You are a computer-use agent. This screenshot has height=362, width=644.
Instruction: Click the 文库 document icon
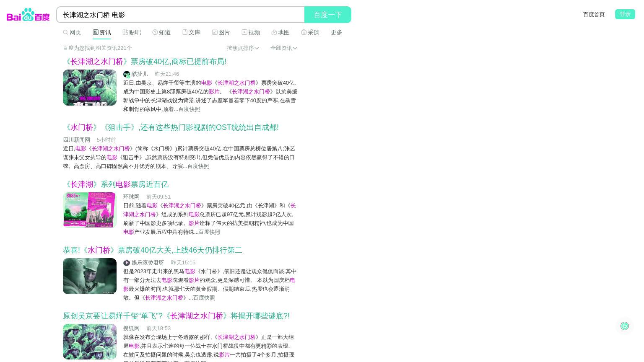(185, 32)
